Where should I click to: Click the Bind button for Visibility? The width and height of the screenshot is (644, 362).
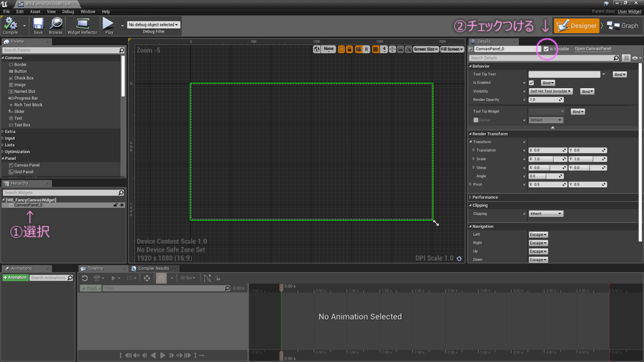(587, 92)
